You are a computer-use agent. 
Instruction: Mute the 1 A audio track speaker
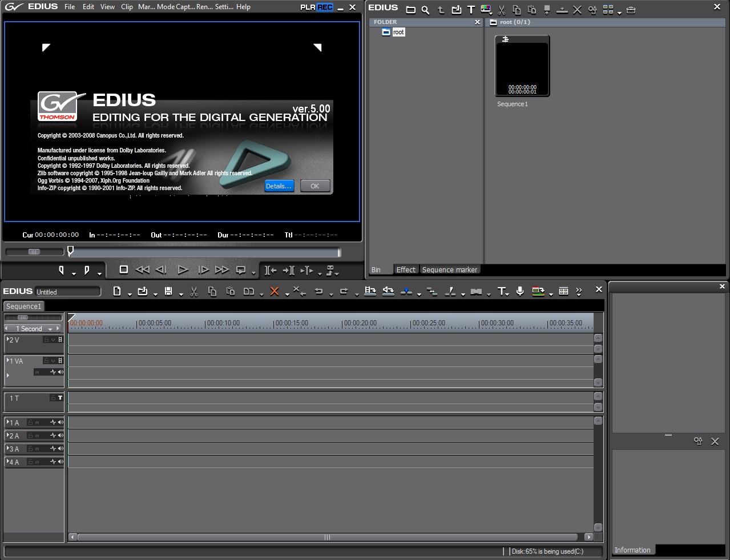61,422
